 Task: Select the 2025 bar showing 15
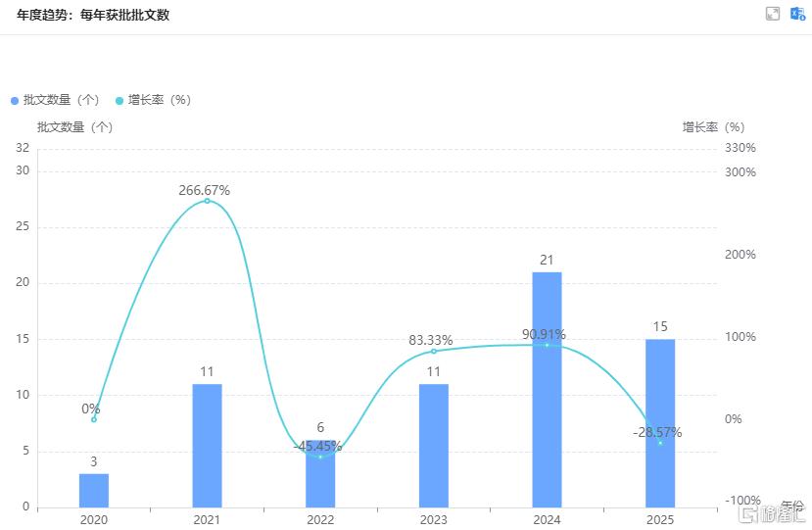pos(660,423)
